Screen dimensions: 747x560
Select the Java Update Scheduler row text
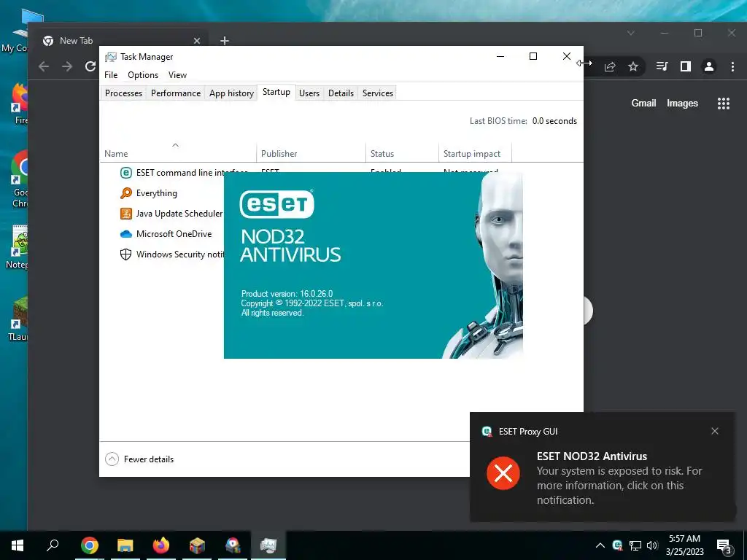click(x=179, y=214)
